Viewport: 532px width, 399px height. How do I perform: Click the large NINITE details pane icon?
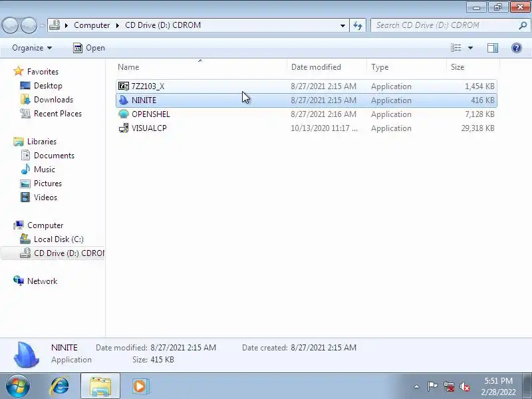(26, 354)
